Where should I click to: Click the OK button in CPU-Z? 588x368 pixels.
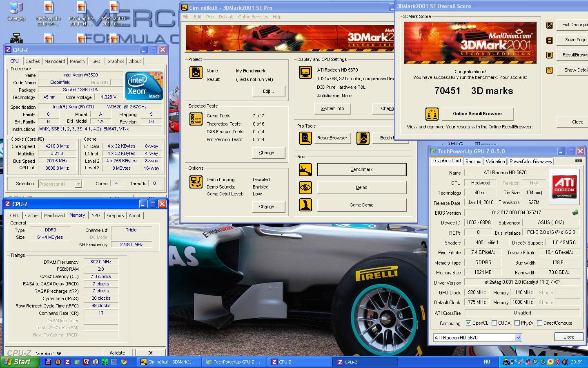150,352
